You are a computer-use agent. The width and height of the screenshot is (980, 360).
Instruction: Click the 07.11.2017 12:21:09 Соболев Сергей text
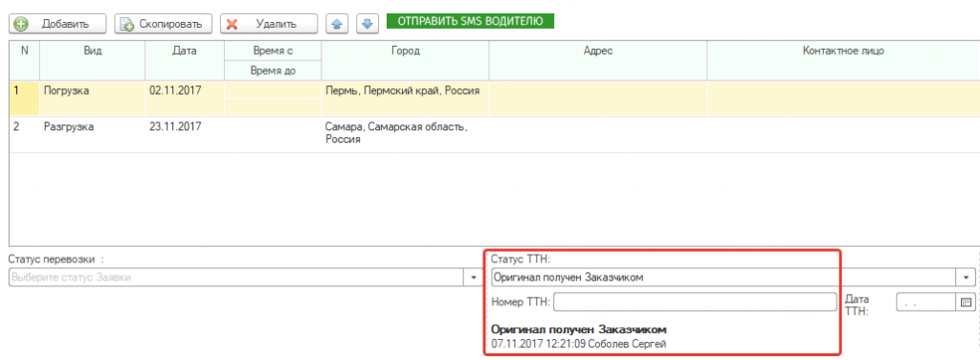pos(579,344)
